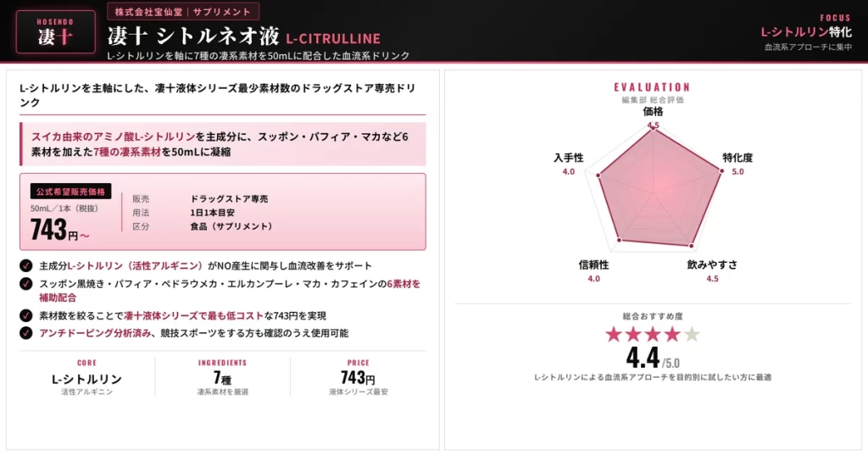Click the L-シトルリン特化 FOCUS heading

coord(806,32)
